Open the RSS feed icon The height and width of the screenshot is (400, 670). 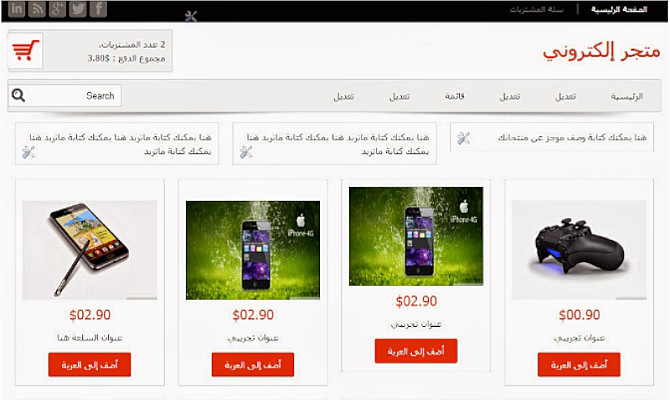point(37,9)
